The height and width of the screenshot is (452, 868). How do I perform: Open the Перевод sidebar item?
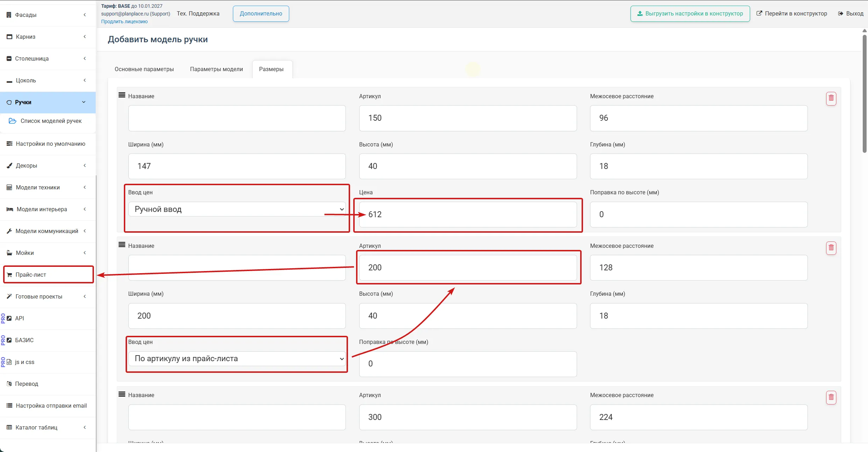[x=48, y=384]
